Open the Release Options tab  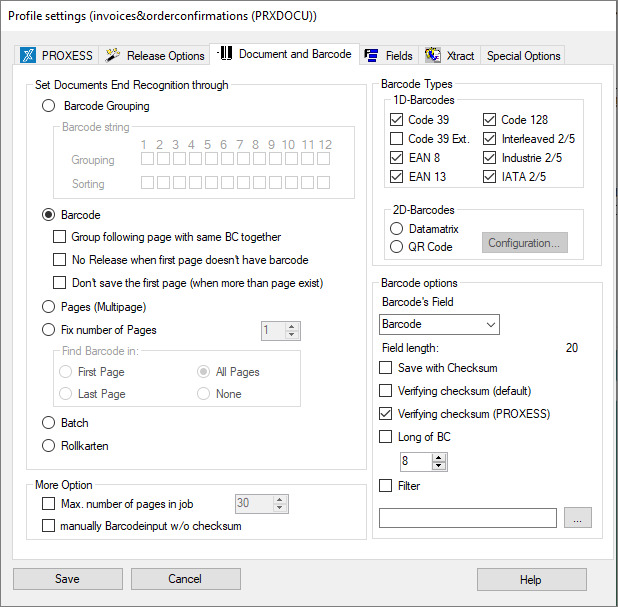154,55
